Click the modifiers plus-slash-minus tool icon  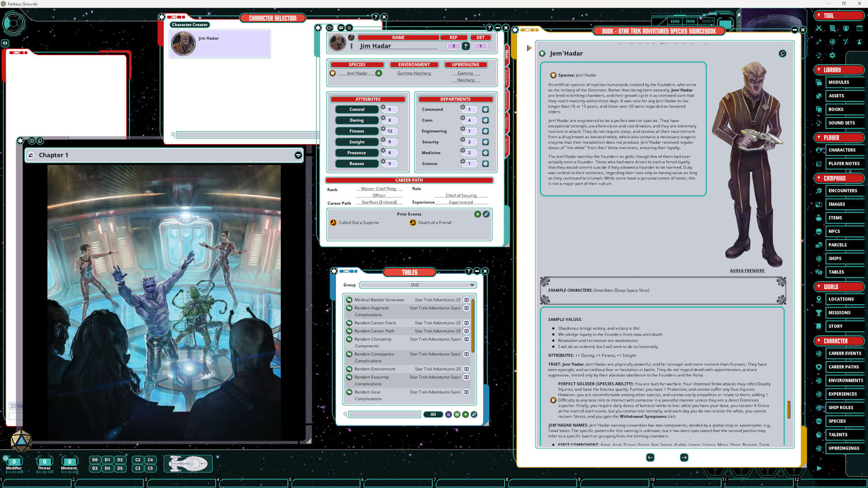[x=846, y=42]
